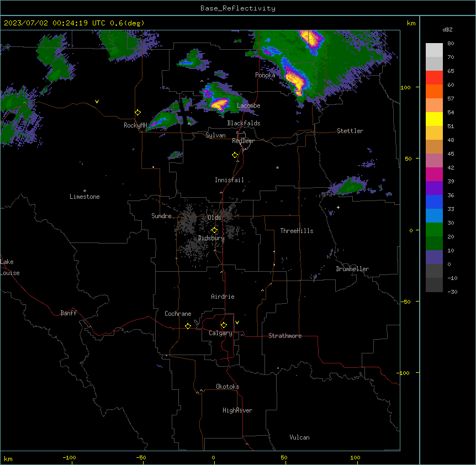Click the yellow diamond between Olds and Didsbury

point(214,230)
